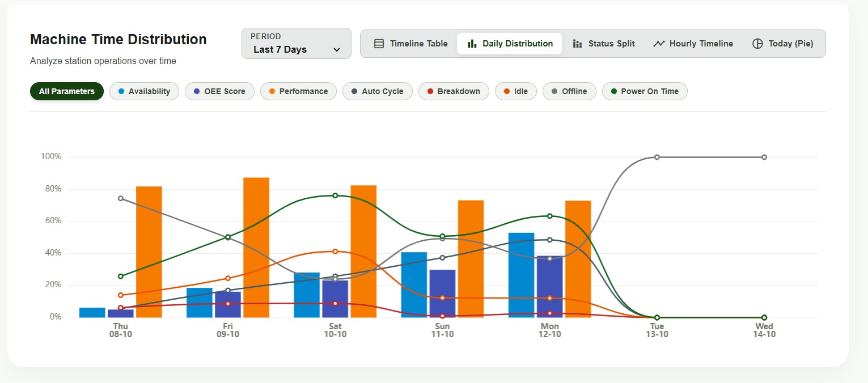The height and width of the screenshot is (383, 868).
Task: Toggle the Breakdown parameter chip
Action: pyautogui.click(x=454, y=91)
